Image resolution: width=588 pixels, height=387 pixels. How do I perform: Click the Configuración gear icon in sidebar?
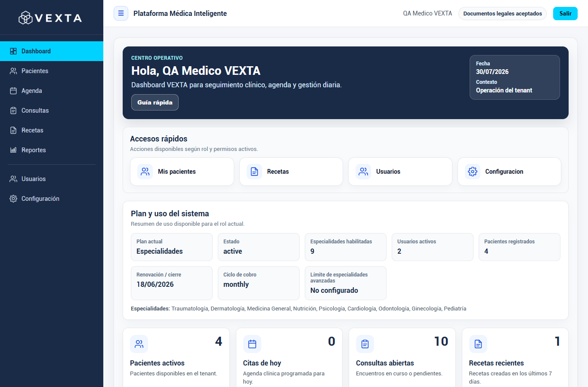point(13,199)
